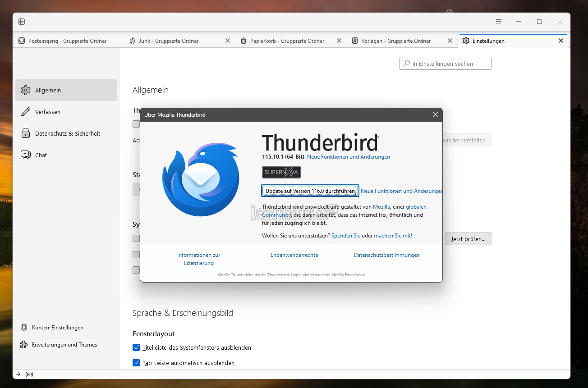Click the Supernova badge

tap(281, 172)
